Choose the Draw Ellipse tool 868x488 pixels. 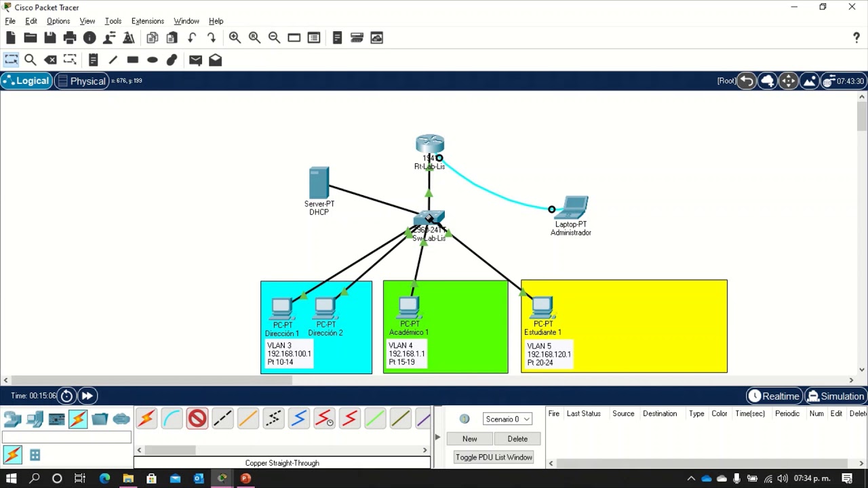pos(153,60)
